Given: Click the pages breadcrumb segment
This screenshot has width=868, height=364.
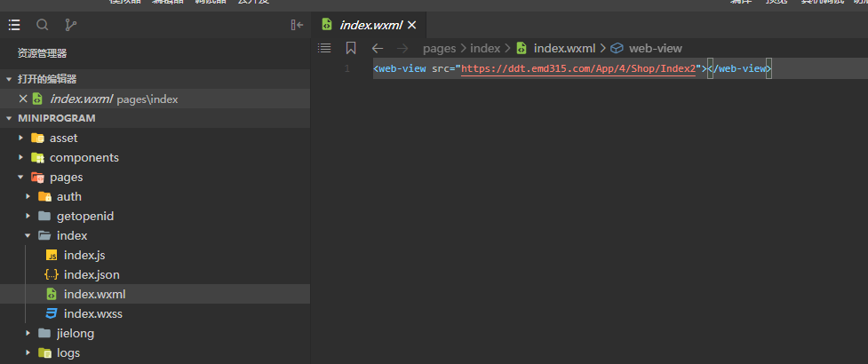Looking at the screenshot, I should [439, 48].
